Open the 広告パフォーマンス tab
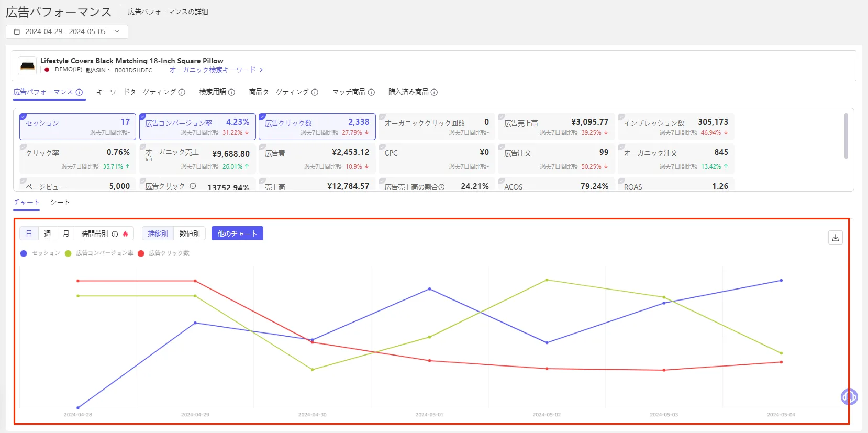Image resolution: width=868 pixels, height=433 pixels. pyautogui.click(x=43, y=92)
